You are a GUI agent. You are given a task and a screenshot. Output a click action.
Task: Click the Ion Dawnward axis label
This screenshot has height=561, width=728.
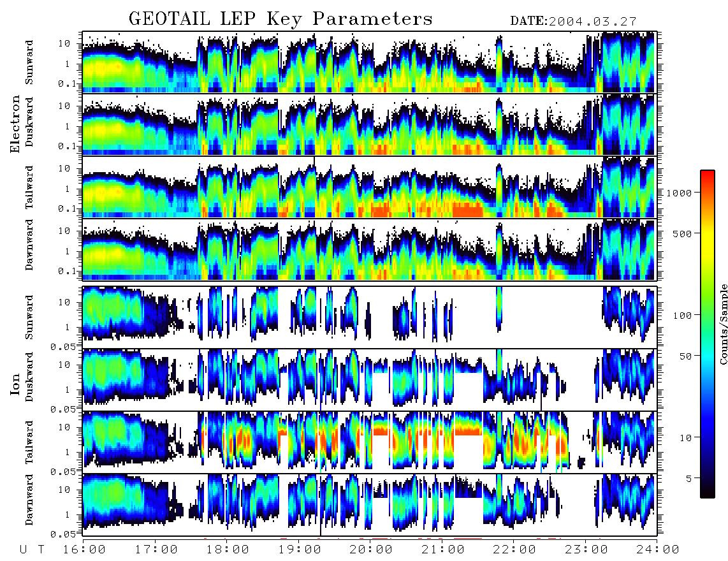pyautogui.click(x=29, y=500)
